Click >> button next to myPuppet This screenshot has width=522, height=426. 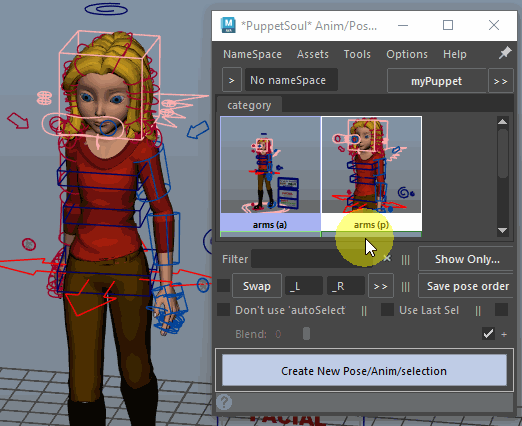pyautogui.click(x=500, y=81)
